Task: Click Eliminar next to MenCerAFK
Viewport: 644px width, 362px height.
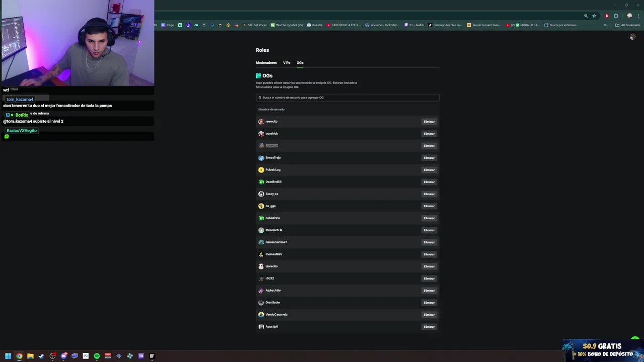Action: pos(429,230)
